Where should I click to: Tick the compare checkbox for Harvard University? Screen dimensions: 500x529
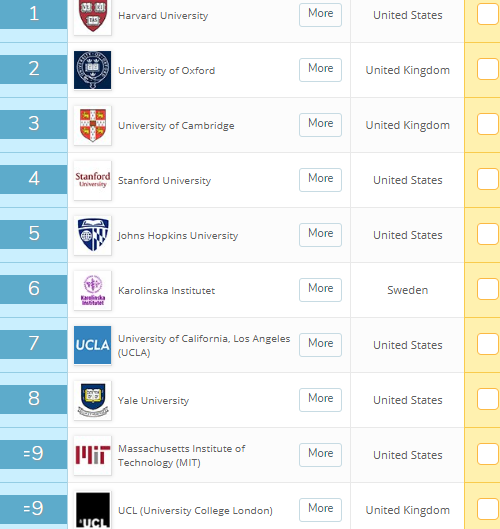coord(488,15)
